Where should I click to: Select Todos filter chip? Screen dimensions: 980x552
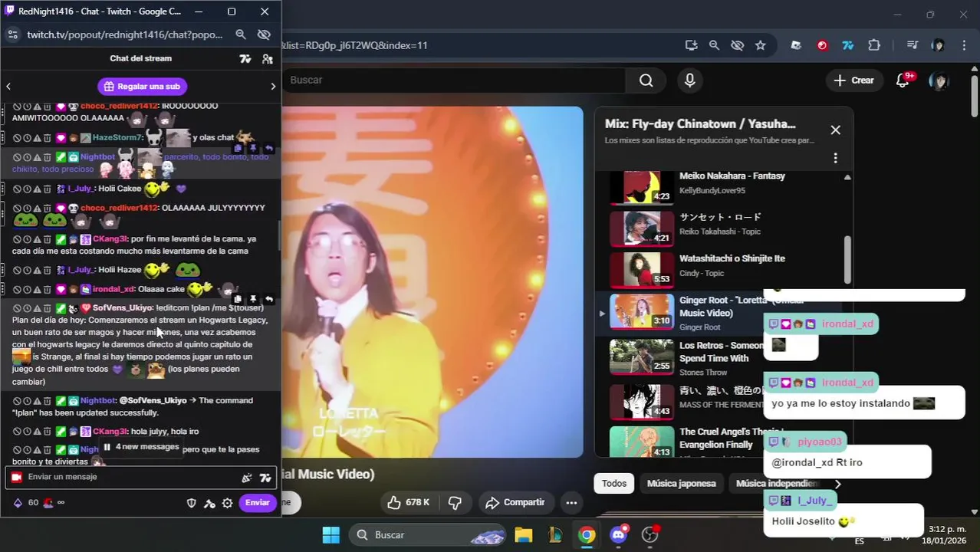tap(614, 484)
